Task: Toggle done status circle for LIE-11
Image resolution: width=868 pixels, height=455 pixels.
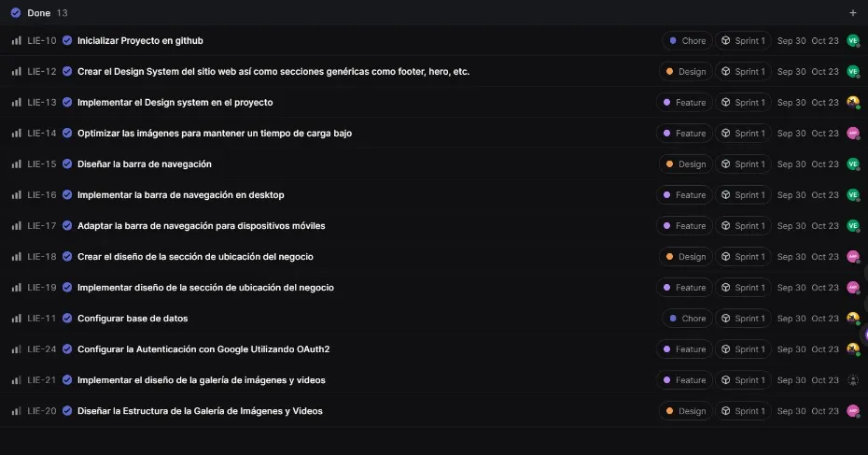Action: coord(67,319)
